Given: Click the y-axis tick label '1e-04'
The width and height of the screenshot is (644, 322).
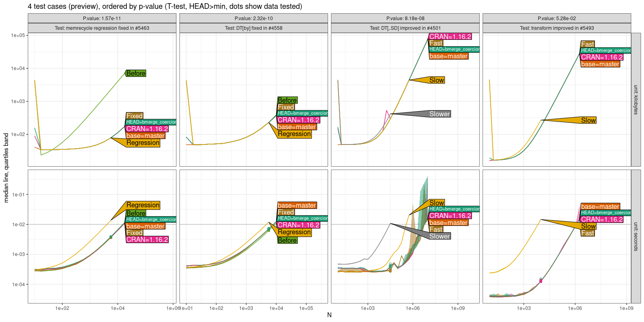Looking at the screenshot, I should (x=19, y=285).
